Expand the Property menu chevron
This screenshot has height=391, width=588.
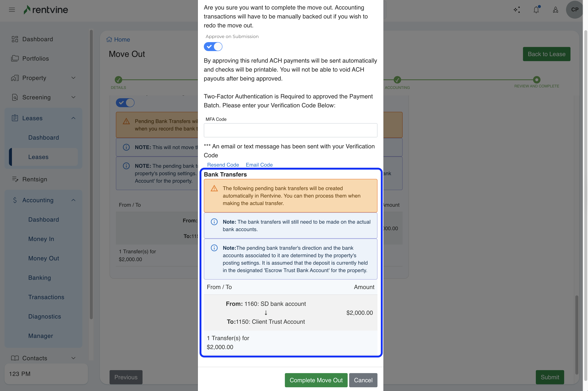point(73,78)
